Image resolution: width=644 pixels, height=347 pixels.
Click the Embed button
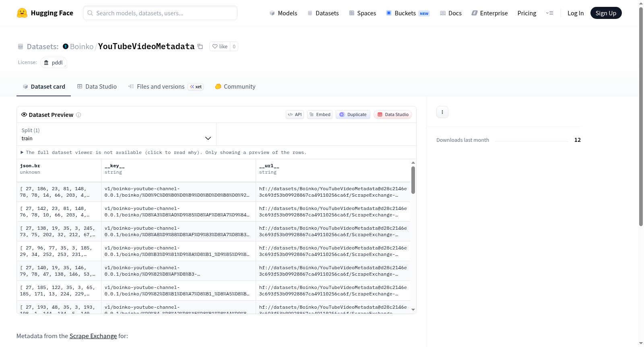tap(320, 114)
